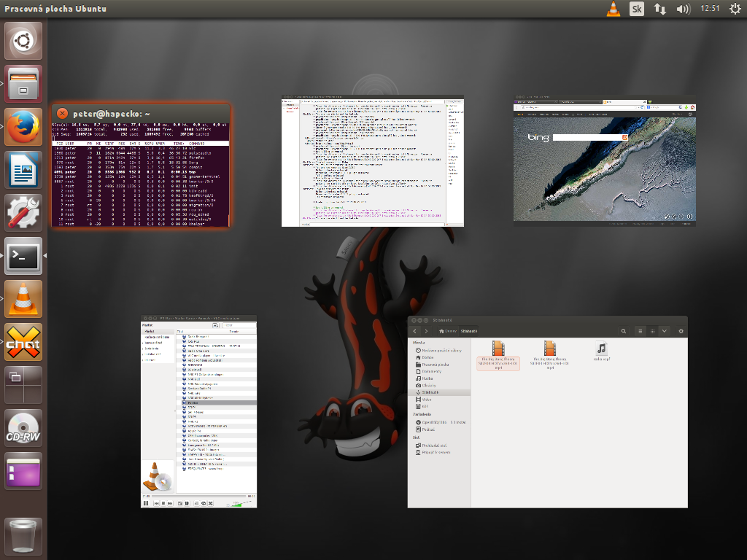Click the VLC seek progress bar

(198, 496)
